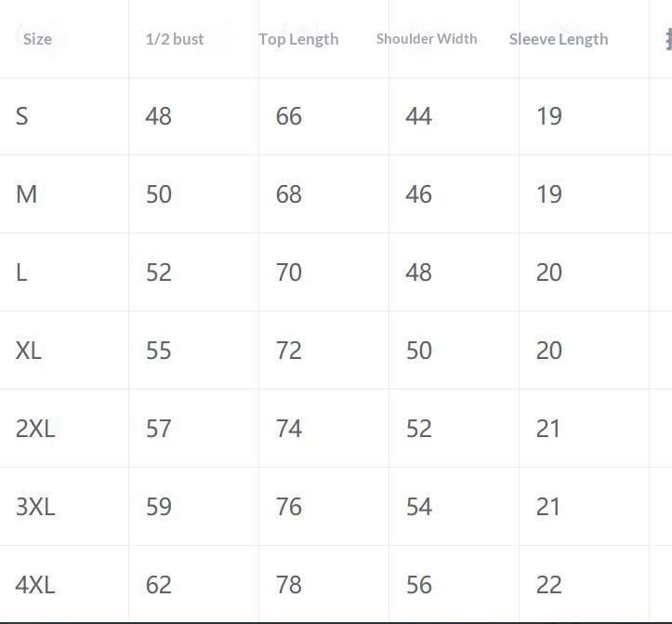The image size is (672, 624).
Task: Click the 1/2 bust column header
Action: pyautogui.click(x=175, y=39)
